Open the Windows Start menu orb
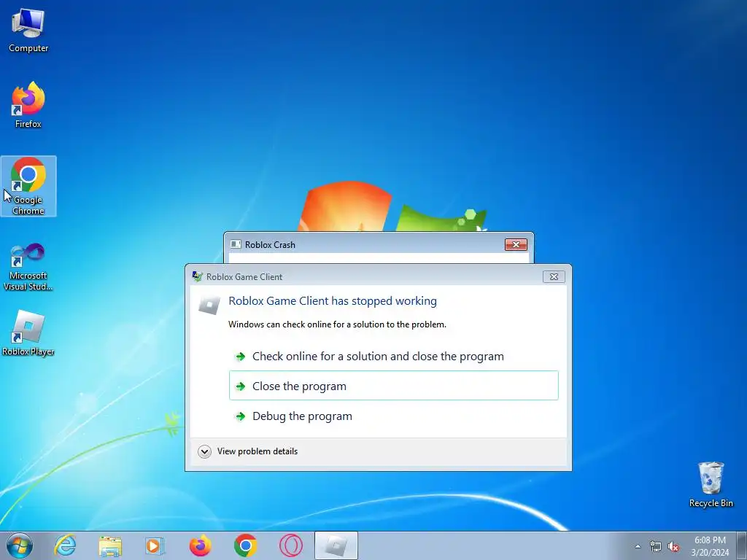 point(20,545)
